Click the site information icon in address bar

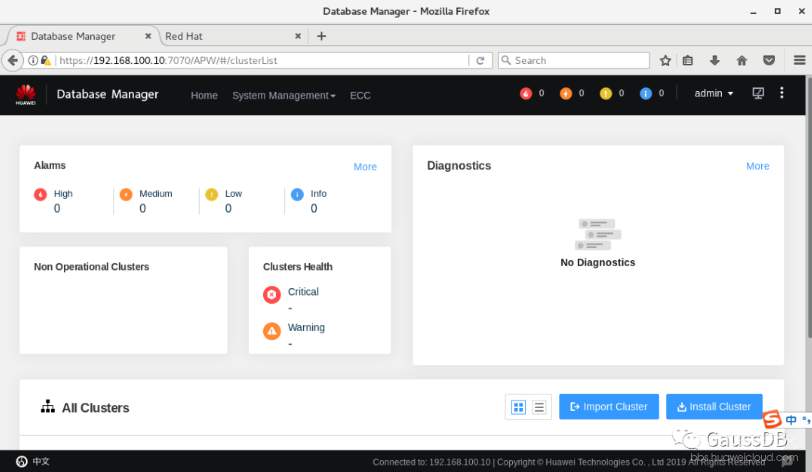pyautogui.click(x=33, y=61)
